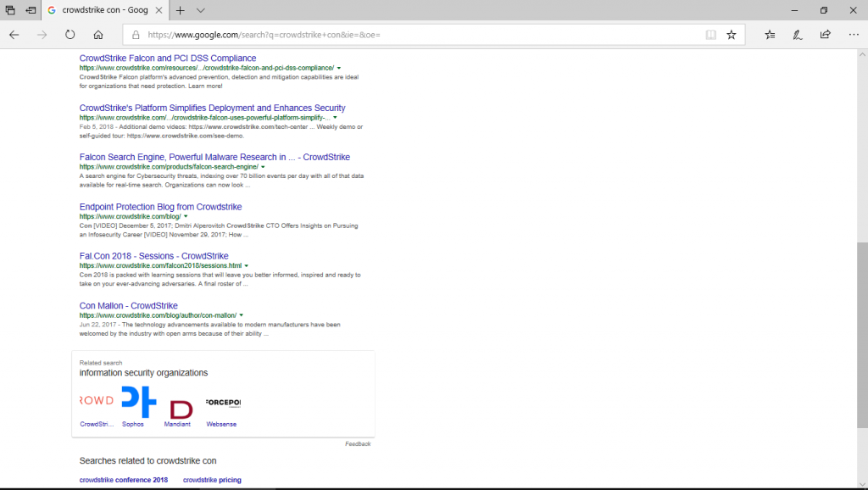
Task: Open Settings and more menu
Action: click(x=854, y=35)
